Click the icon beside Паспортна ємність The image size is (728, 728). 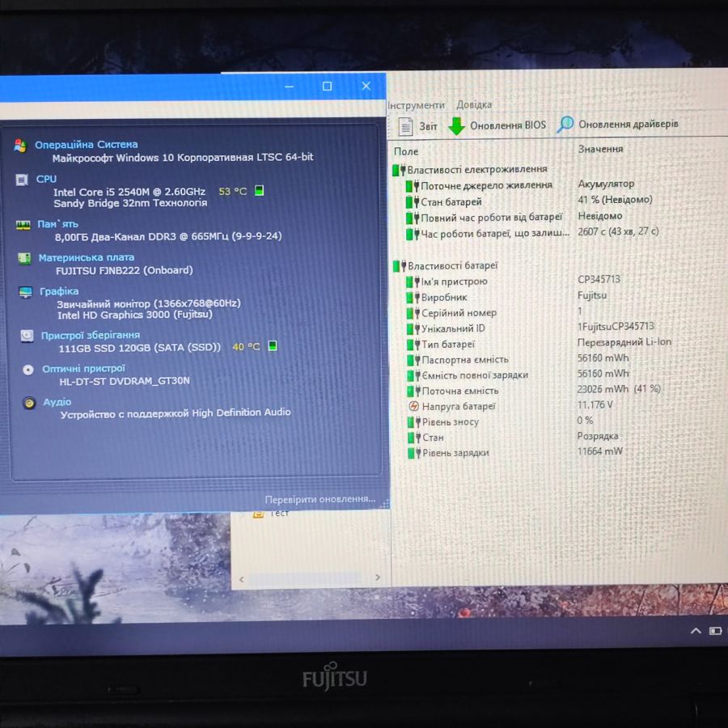tap(413, 360)
